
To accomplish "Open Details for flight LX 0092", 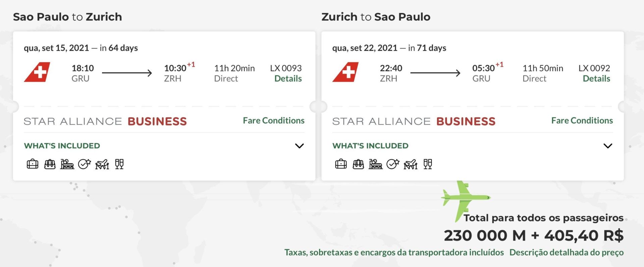I will coord(596,78).
